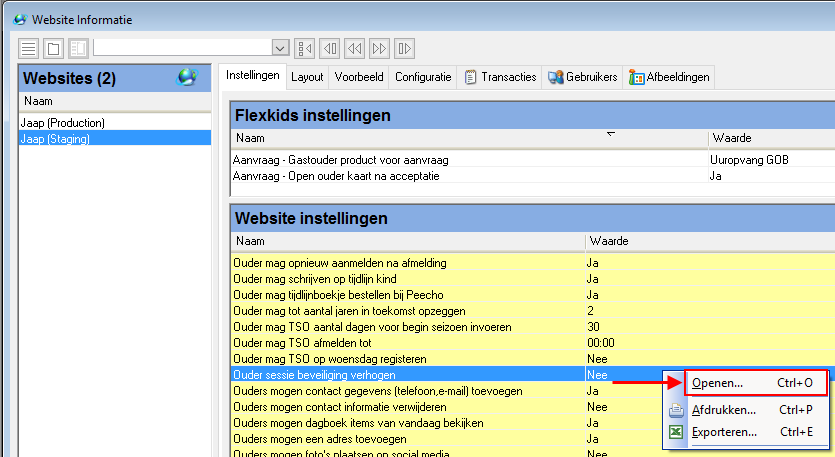Jump to the first record arrow
The width and height of the screenshot is (835, 457).
point(306,48)
